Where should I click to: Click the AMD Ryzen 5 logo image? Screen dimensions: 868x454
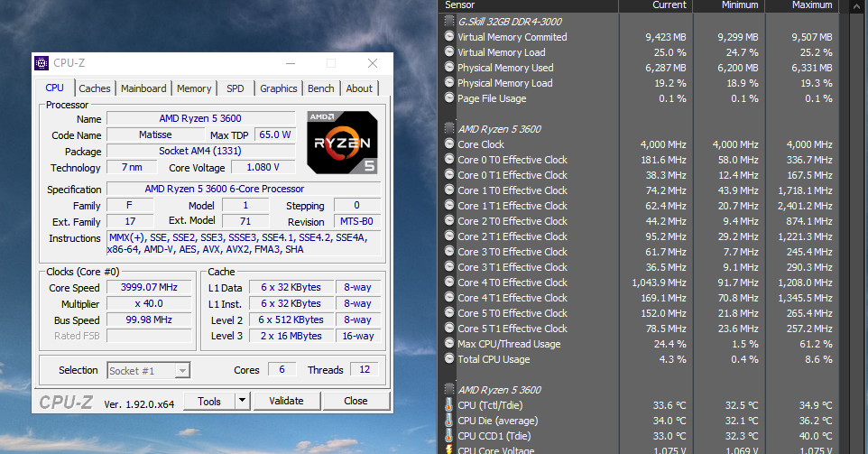tap(342, 143)
